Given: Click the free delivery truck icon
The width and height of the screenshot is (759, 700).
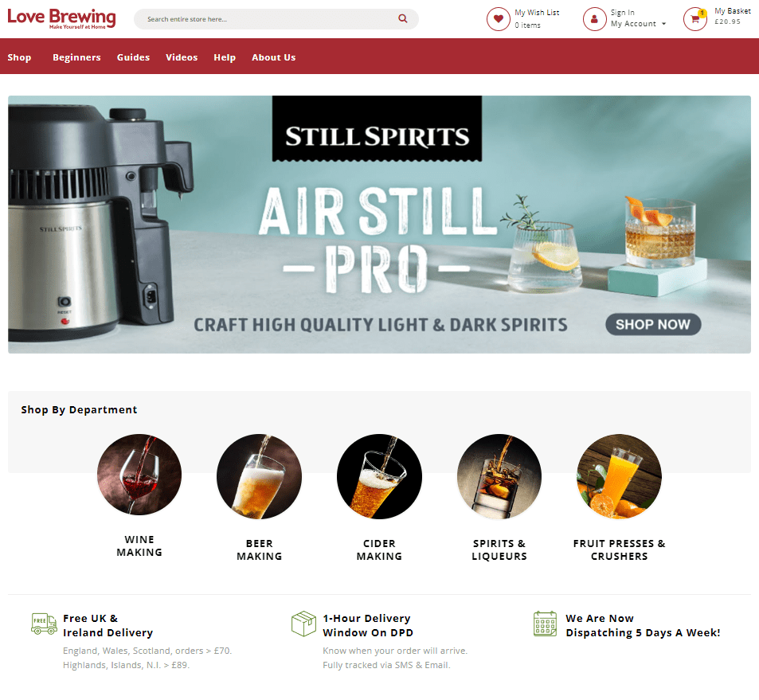Looking at the screenshot, I should coord(44,624).
